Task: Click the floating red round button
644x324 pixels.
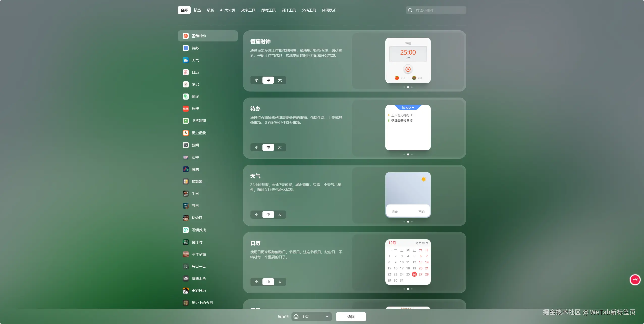Action: point(635,280)
